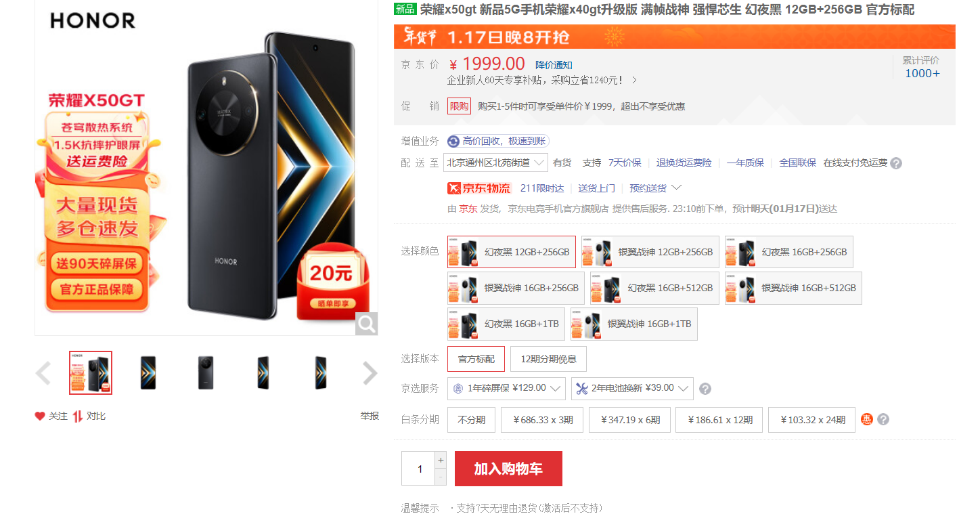Open the 北京通州区北苑街道 delivery address dropdown
This screenshot has width=980, height=514.
(x=495, y=163)
